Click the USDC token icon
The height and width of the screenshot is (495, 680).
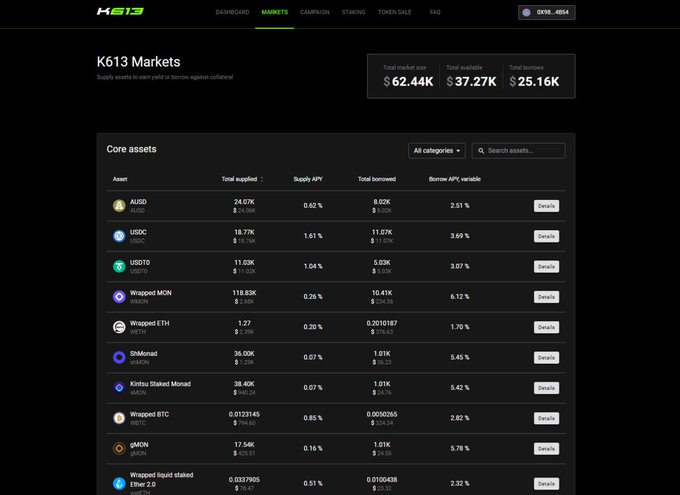(x=119, y=236)
